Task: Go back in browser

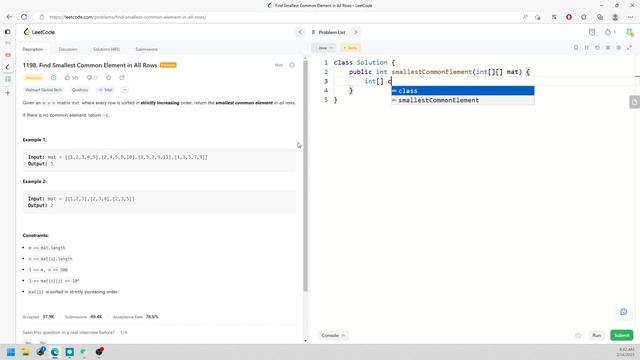Action: click(x=9, y=17)
